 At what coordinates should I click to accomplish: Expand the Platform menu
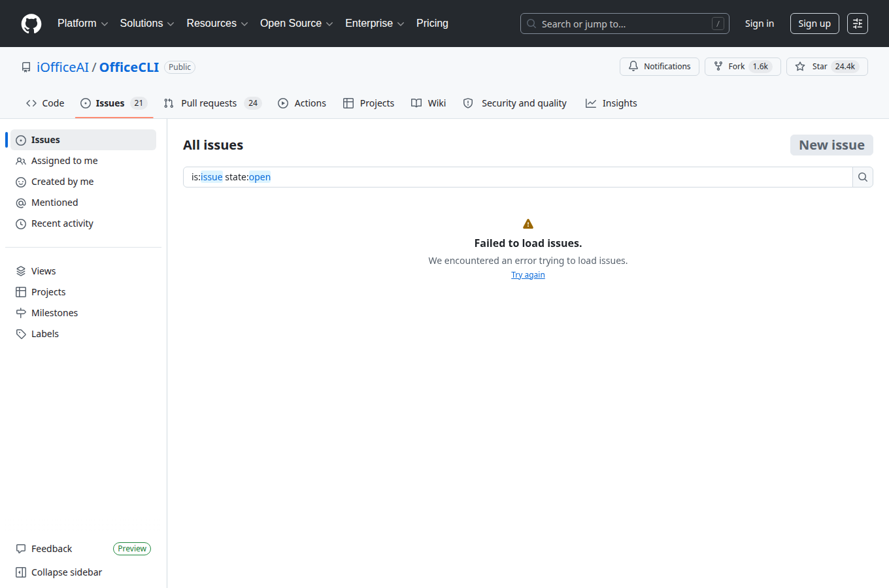coord(82,24)
